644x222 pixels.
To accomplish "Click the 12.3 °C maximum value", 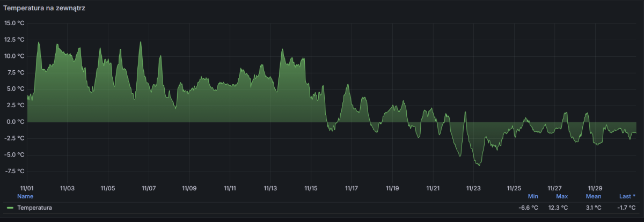I will (558, 208).
